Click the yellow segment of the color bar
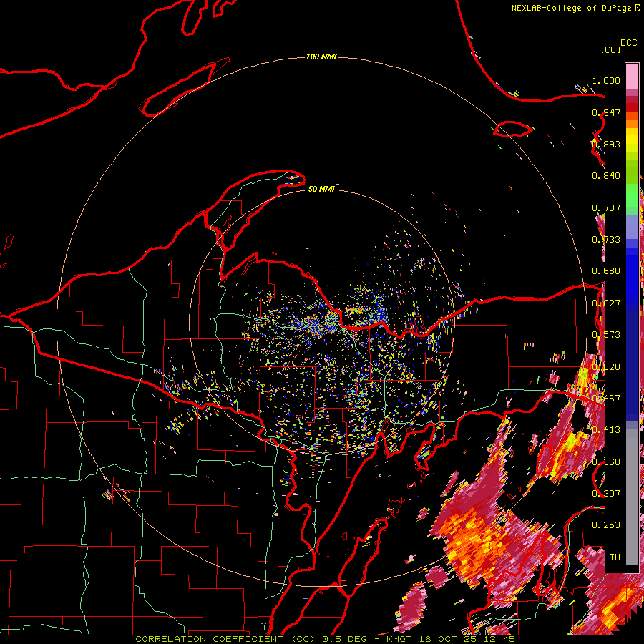The height and width of the screenshot is (644, 644). coord(632,140)
